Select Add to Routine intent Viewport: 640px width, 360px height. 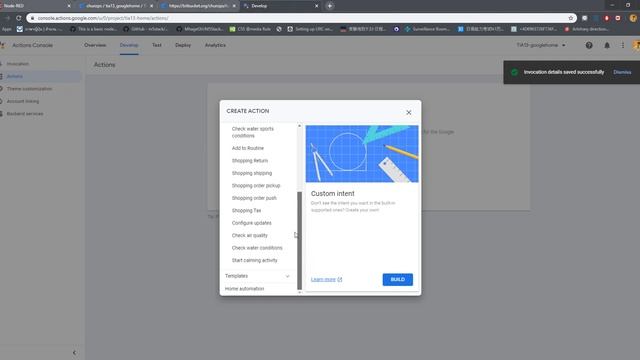(x=248, y=148)
